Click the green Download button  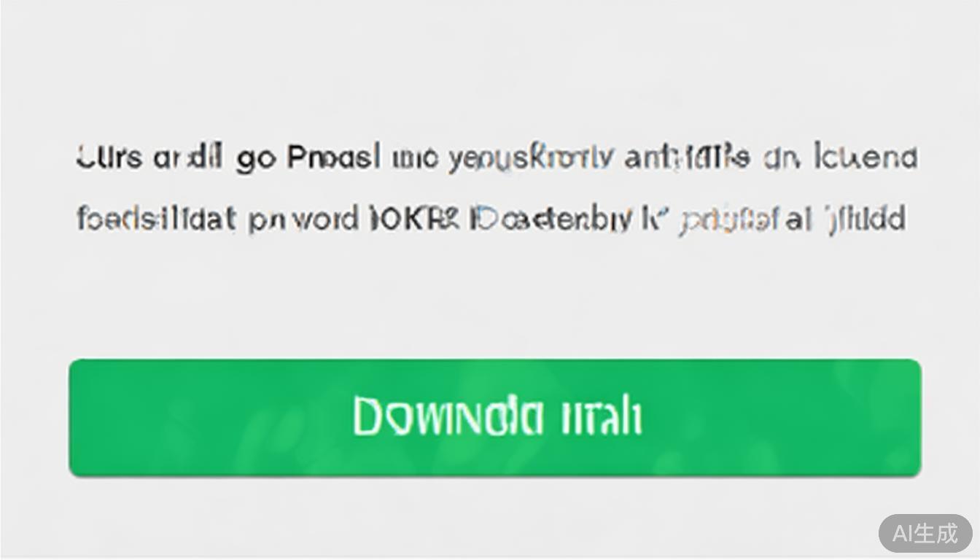click(495, 417)
